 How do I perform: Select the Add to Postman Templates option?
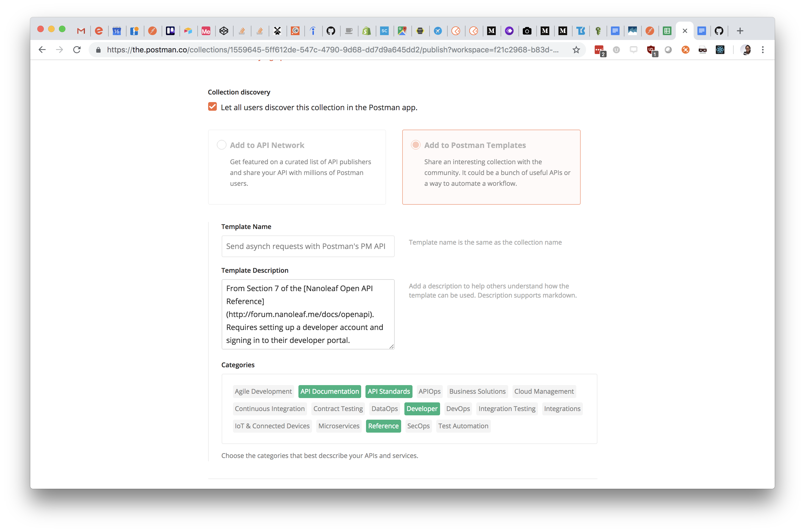coord(415,144)
